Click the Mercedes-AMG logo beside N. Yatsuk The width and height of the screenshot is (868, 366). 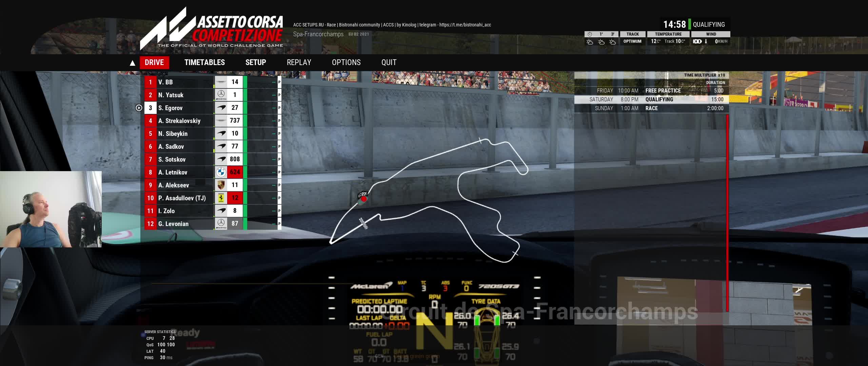221,95
